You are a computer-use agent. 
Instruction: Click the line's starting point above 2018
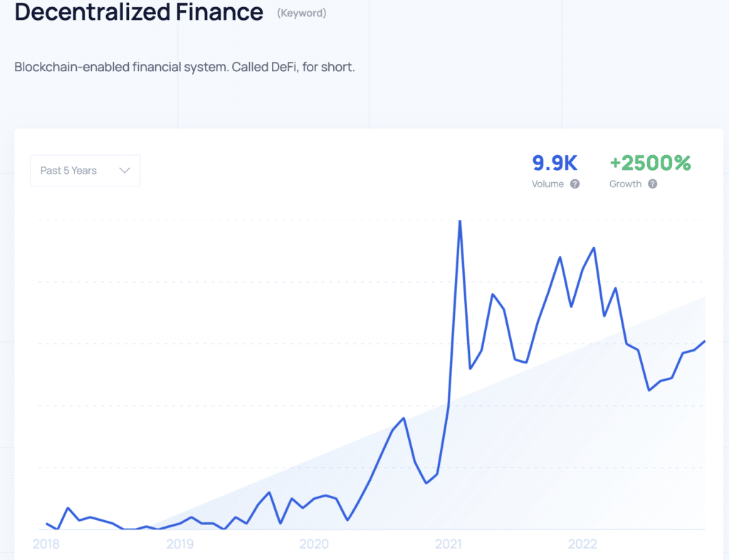pyautogui.click(x=47, y=524)
